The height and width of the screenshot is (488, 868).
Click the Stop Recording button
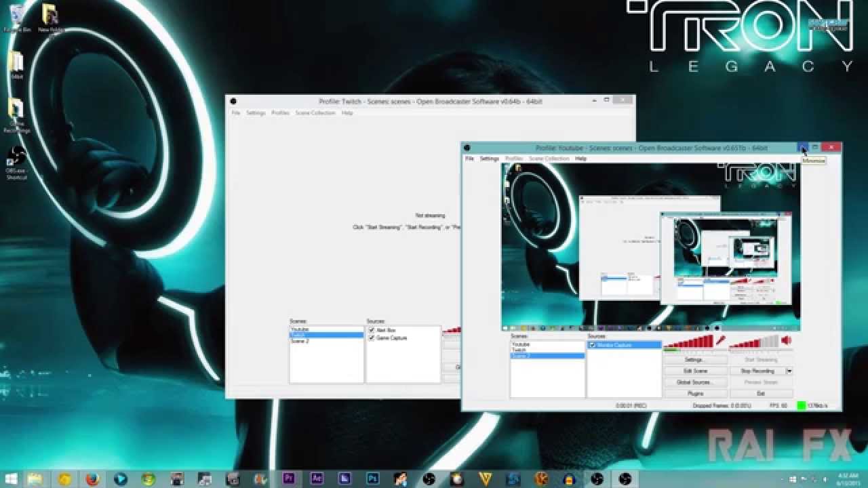(757, 371)
